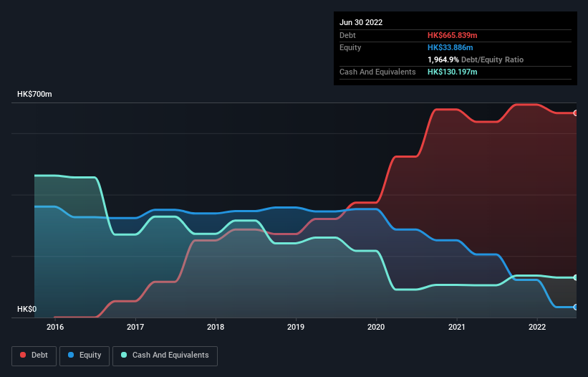Click the 2018 x-axis label
The image size is (588, 377).
(216, 327)
